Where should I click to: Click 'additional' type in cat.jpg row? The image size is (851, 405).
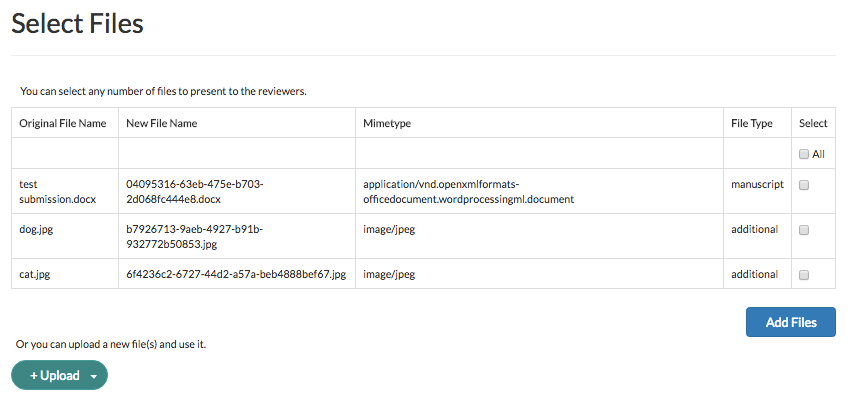754,275
